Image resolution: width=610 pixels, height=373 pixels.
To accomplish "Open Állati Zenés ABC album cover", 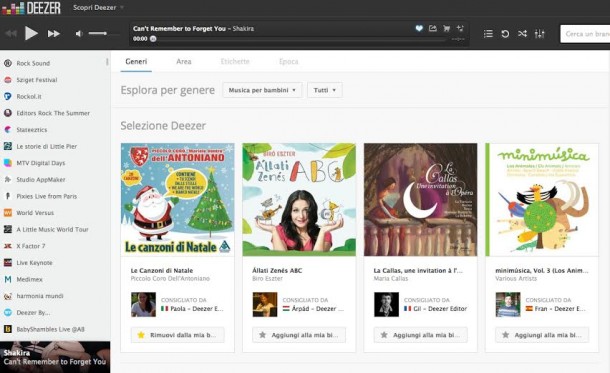I will pyautogui.click(x=299, y=200).
